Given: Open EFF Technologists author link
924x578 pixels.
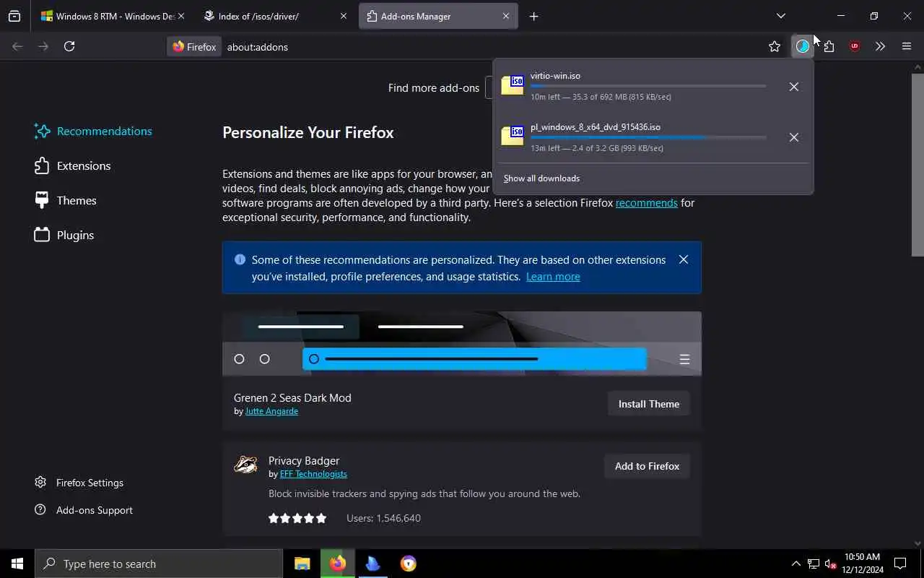Looking at the screenshot, I should coord(313,474).
